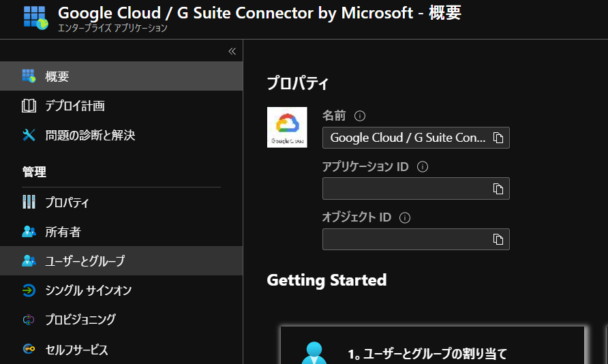Select シングル サインオン menu label
The height and width of the screenshot is (364, 608).
point(89,290)
